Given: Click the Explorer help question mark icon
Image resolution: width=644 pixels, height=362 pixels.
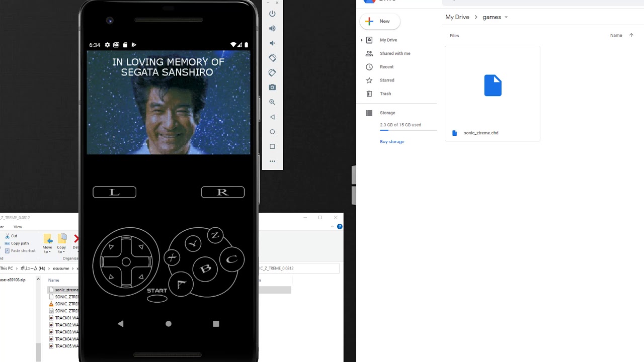Looking at the screenshot, I should 340,227.
